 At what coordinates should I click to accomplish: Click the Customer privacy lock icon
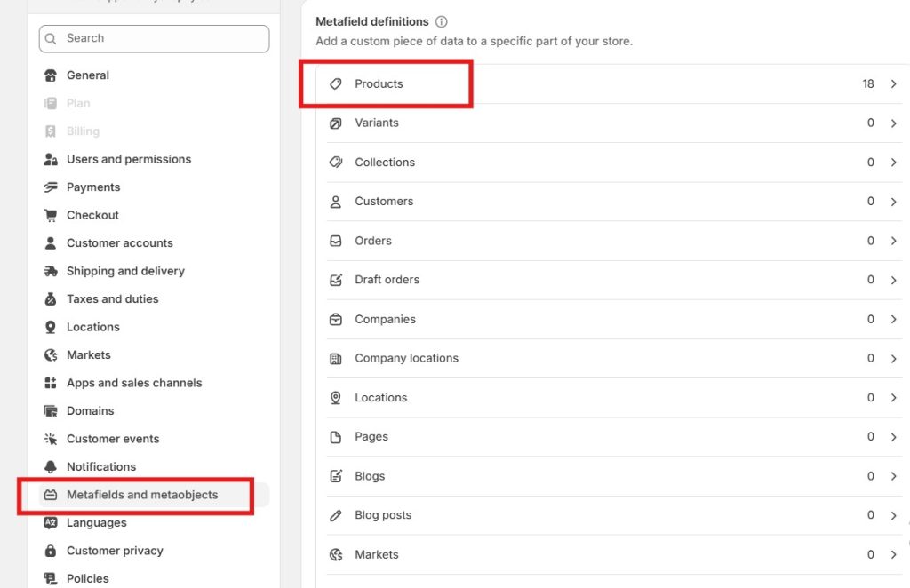click(x=50, y=551)
